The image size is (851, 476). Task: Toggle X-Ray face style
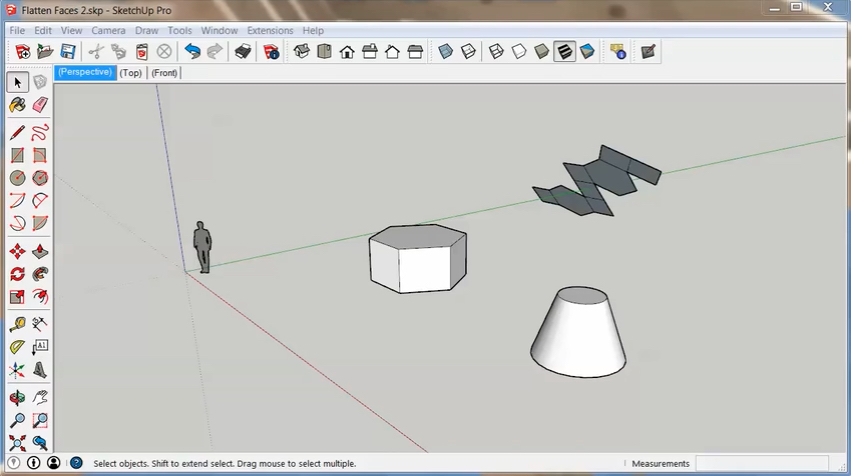point(445,51)
